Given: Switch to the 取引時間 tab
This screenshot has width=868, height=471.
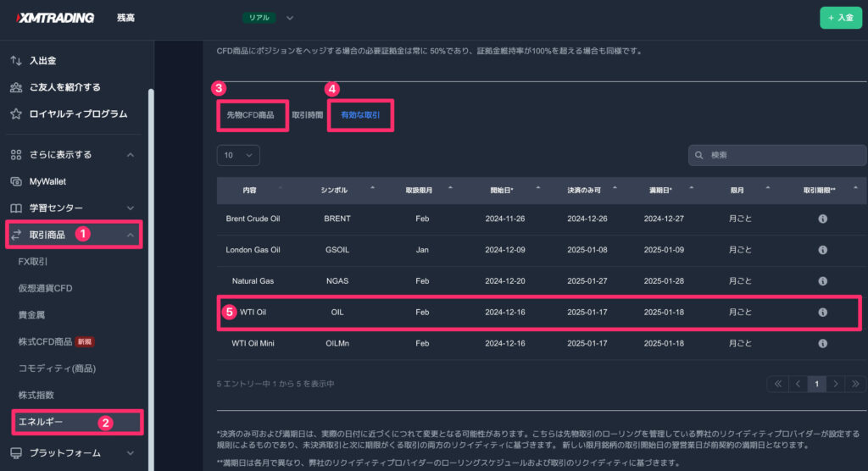Looking at the screenshot, I should 307,115.
